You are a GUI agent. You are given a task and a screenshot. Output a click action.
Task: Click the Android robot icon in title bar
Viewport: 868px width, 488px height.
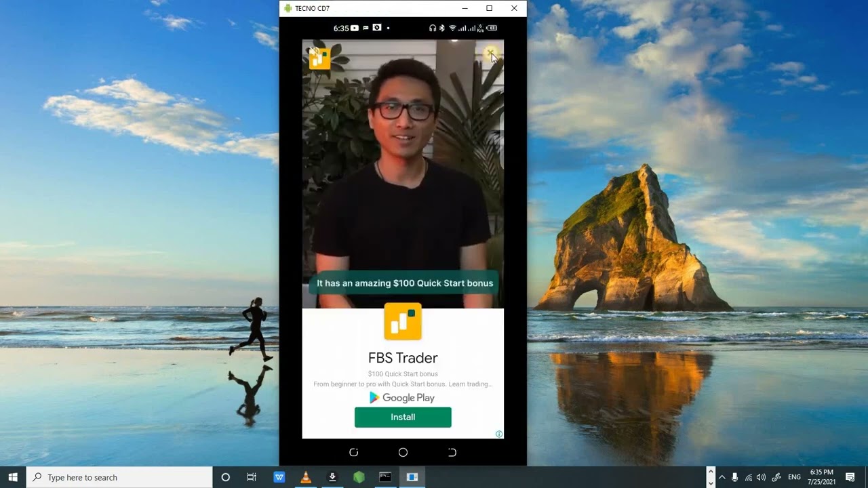point(288,8)
